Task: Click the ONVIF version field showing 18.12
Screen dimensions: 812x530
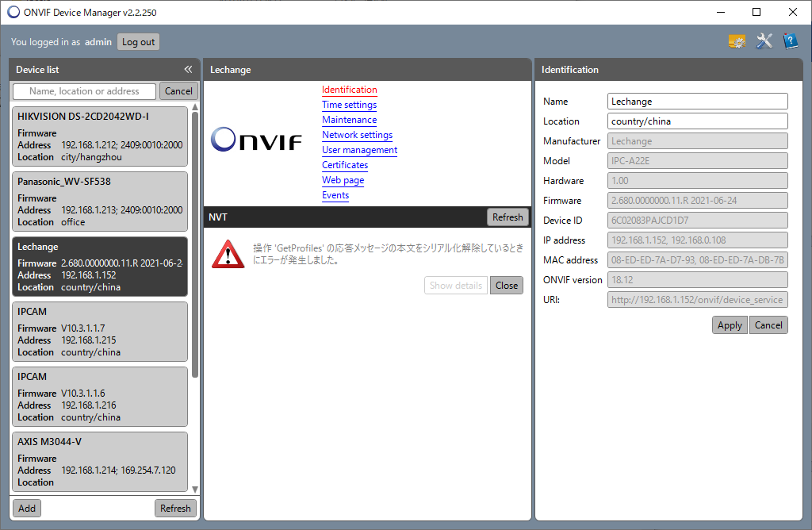Action: coord(698,280)
